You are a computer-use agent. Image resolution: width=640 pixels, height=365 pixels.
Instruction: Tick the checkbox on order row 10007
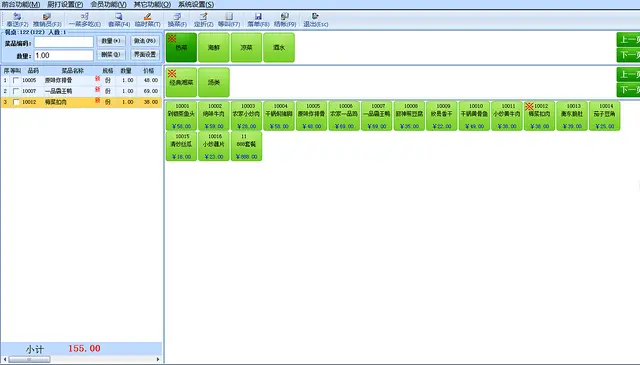[x=16, y=91]
